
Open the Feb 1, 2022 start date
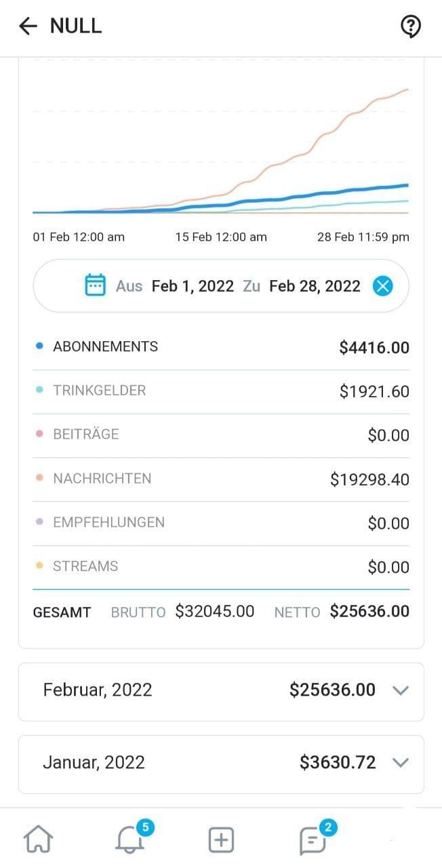(193, 285)
